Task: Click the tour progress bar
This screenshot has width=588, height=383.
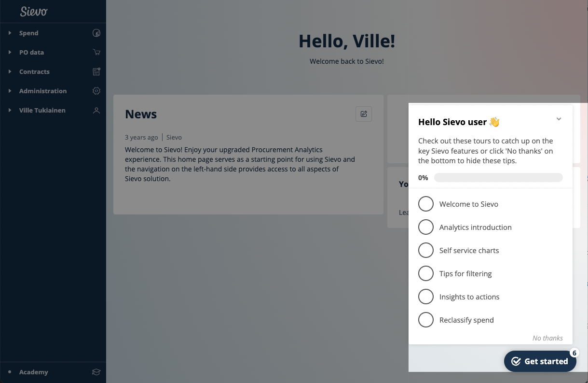Action: (x=498, y=178)
